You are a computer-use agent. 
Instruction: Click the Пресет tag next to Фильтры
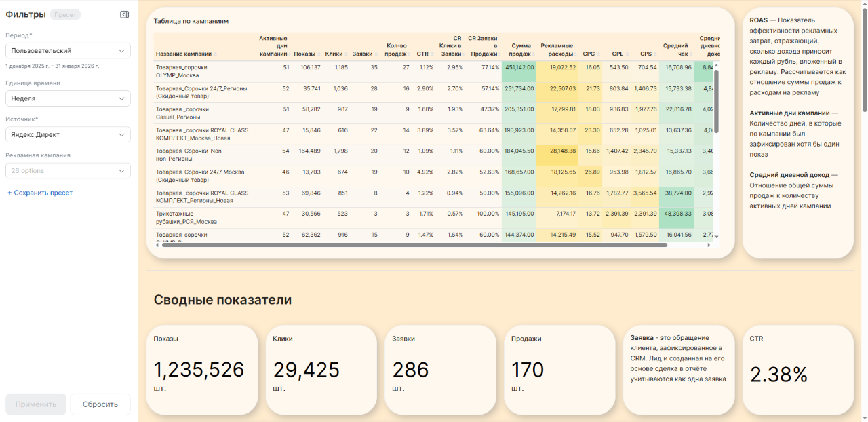tap(65, 15)
